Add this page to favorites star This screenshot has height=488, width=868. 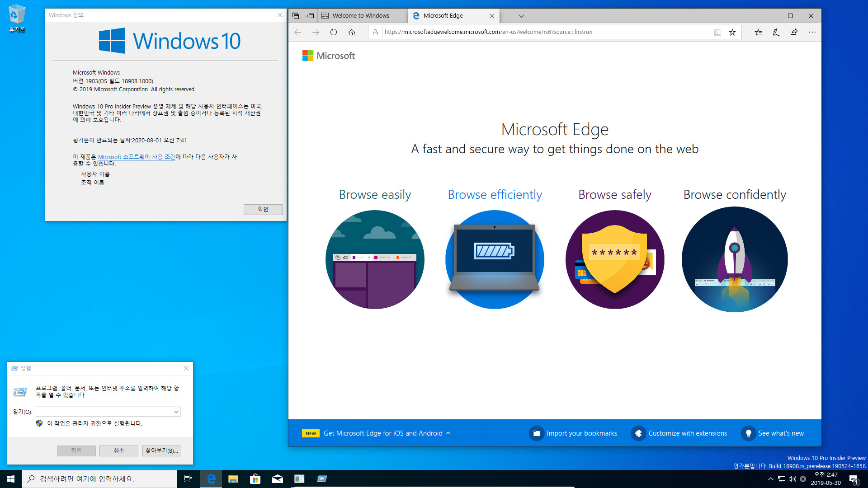[x=732, y=32]
